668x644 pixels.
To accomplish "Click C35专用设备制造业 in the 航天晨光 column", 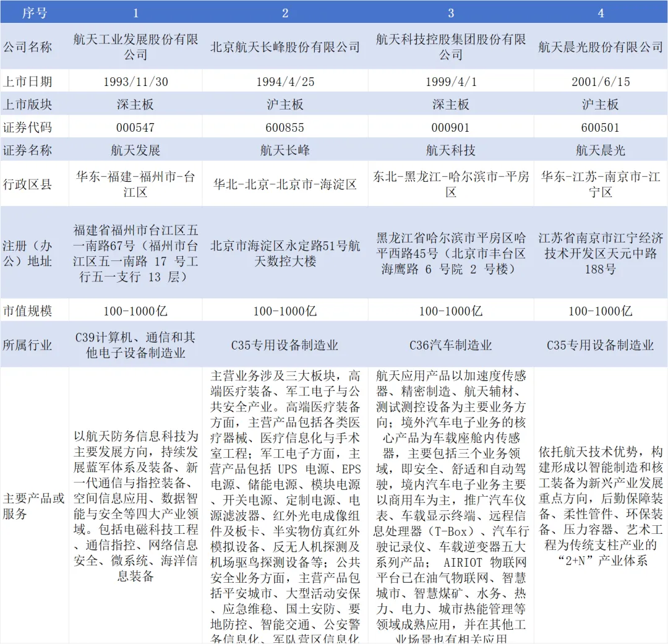I will [x=601, y=345].
